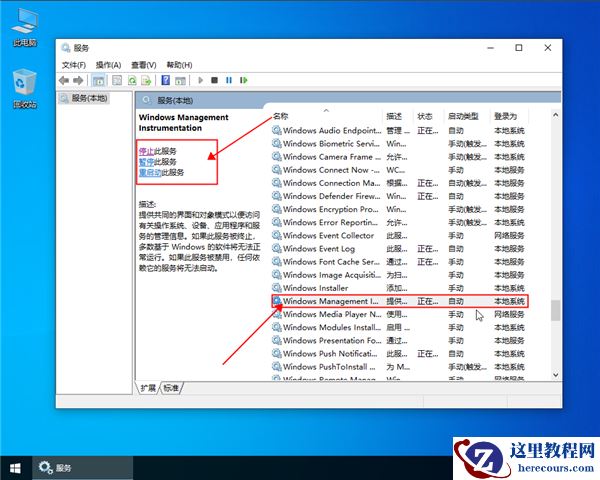Click the 停止 service link
The height and width of the screenshot is (480, 600).
(x=146, y=151)
